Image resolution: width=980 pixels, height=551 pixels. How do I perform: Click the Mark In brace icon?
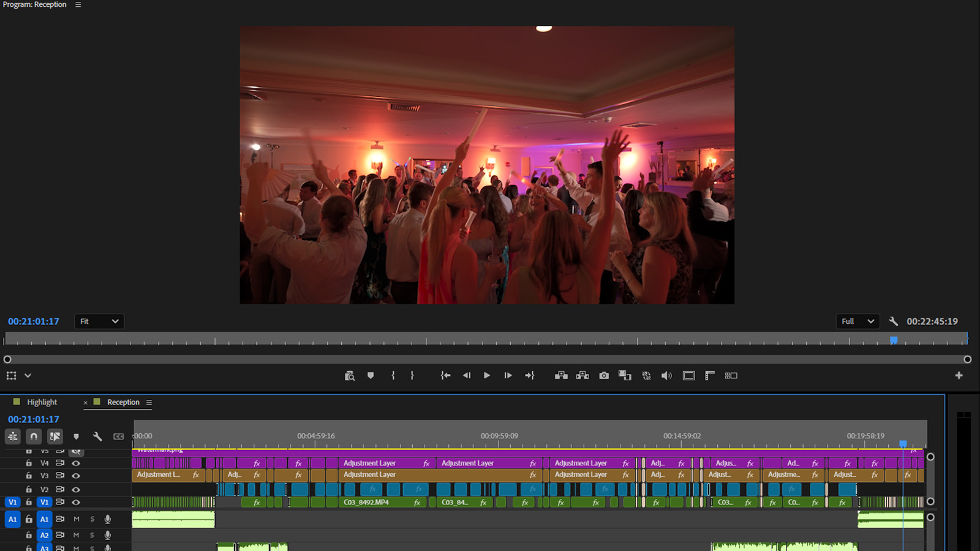coord(393,375)
